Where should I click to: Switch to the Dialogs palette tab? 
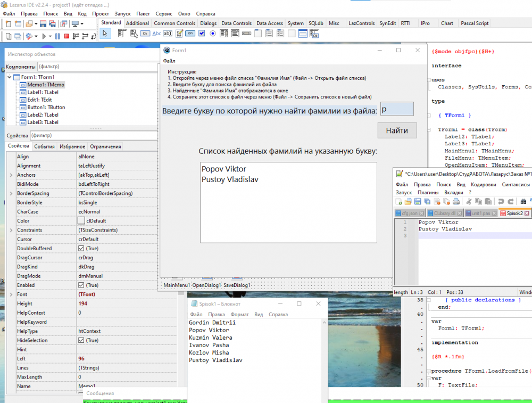(x=209, y=23)
